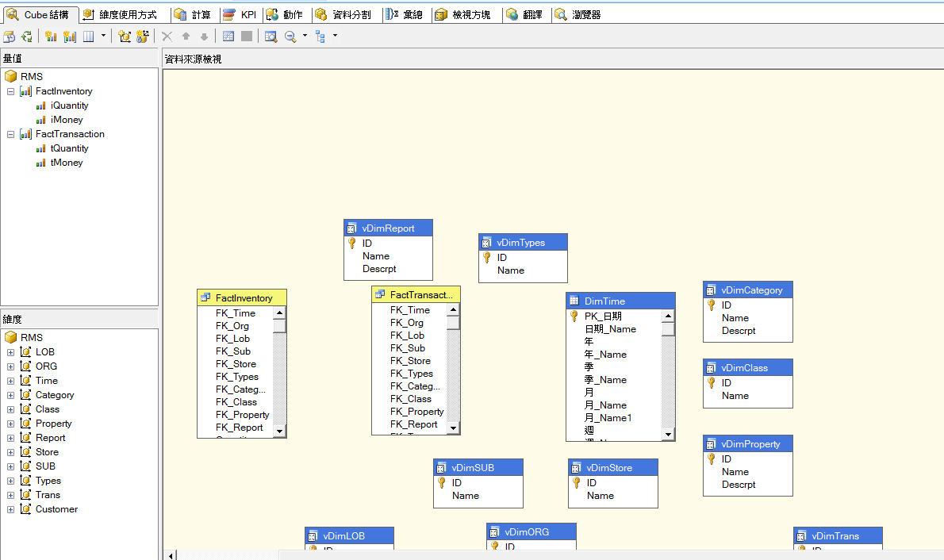Click the FactInventory table scroll-up arrow
944x560 pixels.
(x=279, y=313)
